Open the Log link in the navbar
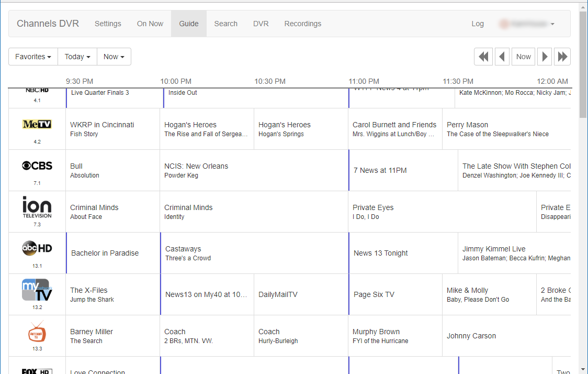Image resolution: width=588 pixels, height=374 pixels. (478, 24)
